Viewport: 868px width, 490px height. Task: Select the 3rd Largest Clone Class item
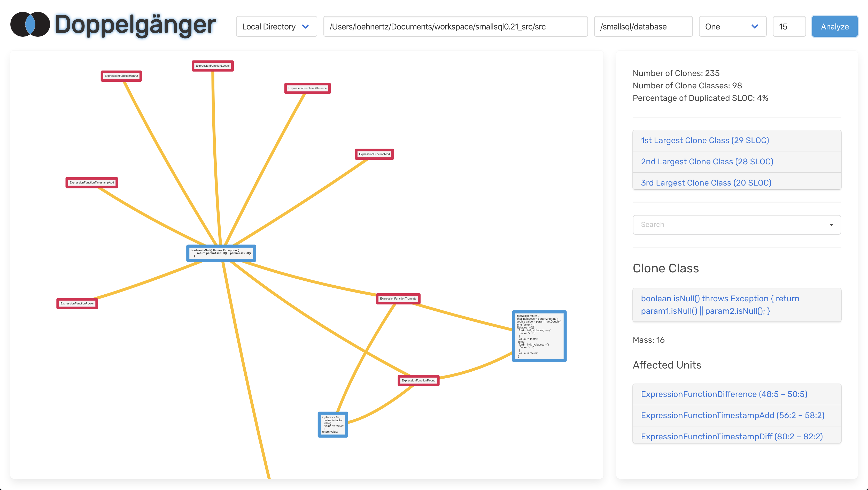(x=705, y=182)
